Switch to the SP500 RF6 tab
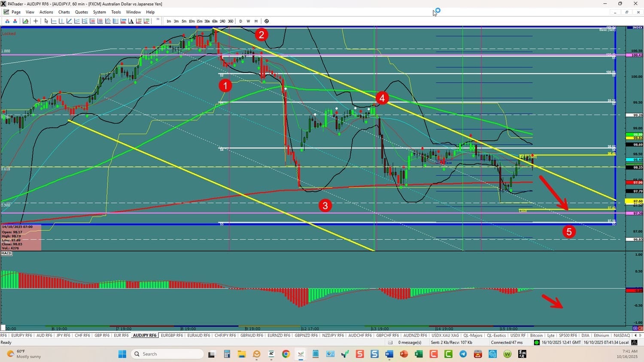 point(568,335)
